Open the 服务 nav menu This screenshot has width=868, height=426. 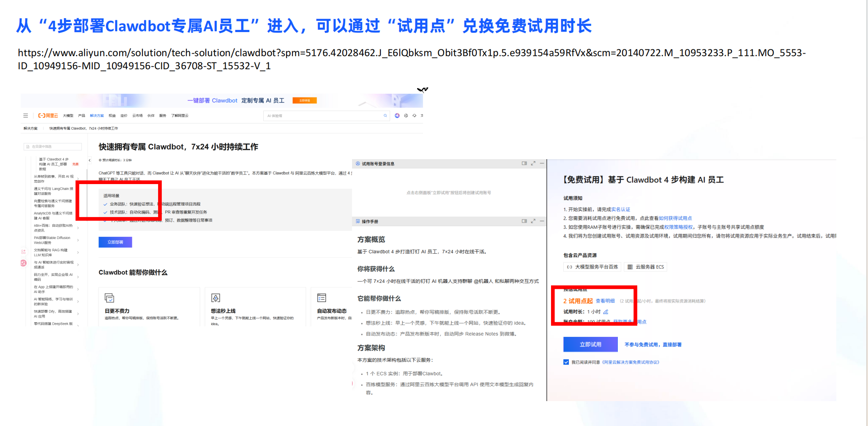pos(163,116)
